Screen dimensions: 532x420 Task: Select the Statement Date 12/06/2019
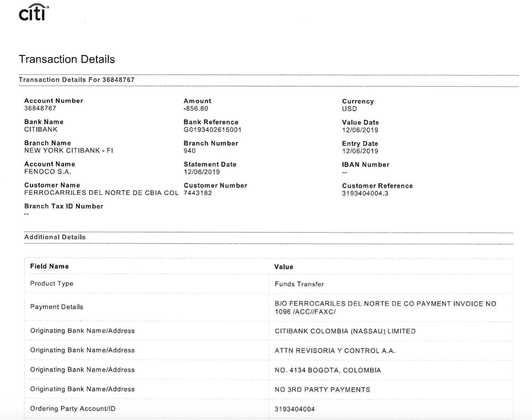(202, 172)
